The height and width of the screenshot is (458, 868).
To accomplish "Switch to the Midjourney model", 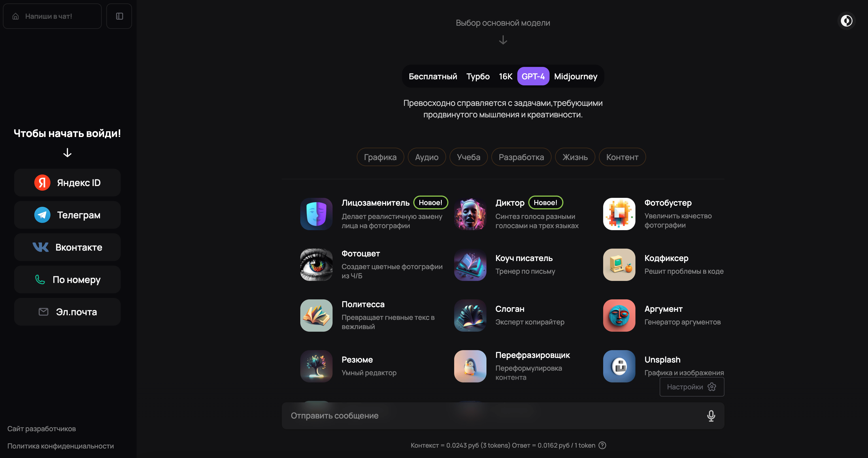I will (x=575, y=76).
